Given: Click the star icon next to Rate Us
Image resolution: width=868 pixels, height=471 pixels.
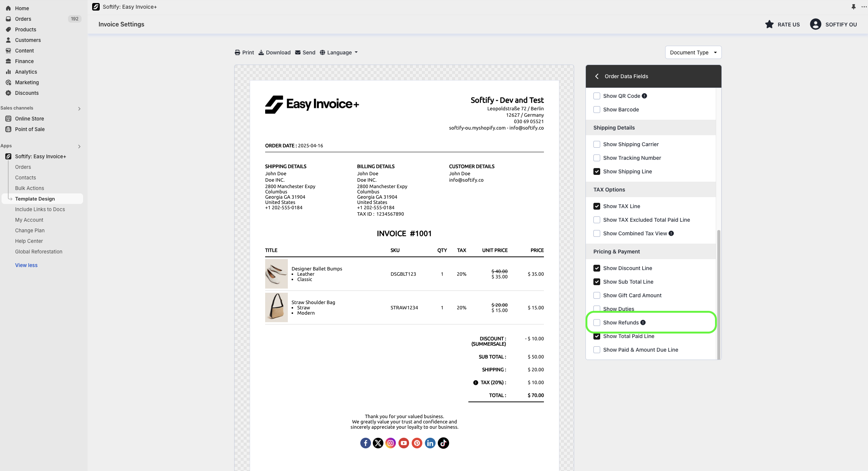Looking at the screenshot, I should coord(769,25).
